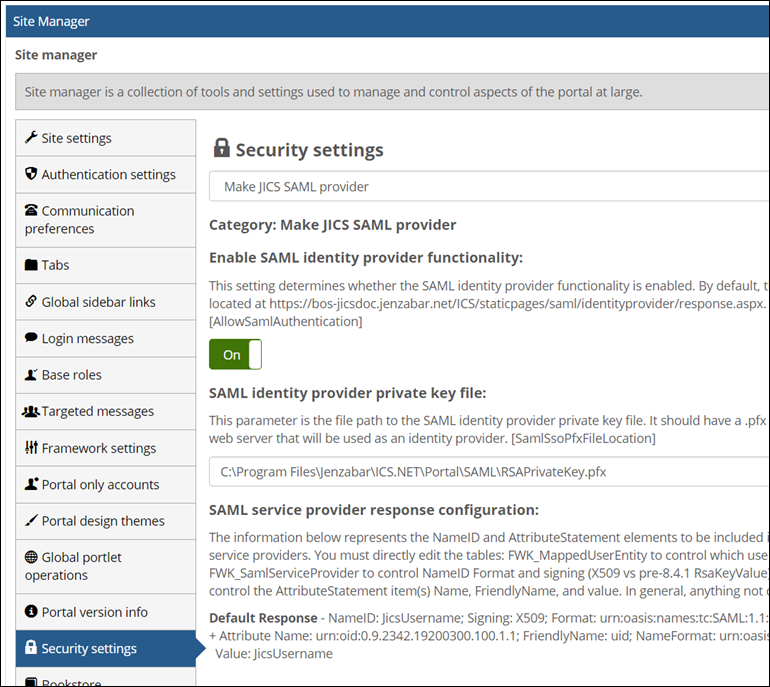Turn off the SAML identity provider toggle
Image resolution: width=770 pixels, height=687 pixels.
coord(235,354)
